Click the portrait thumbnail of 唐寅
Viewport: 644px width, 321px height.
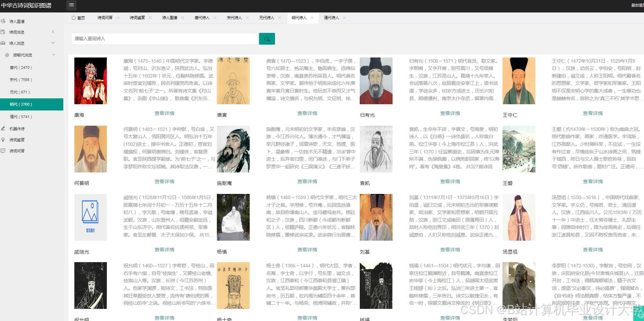coord(233,81)
